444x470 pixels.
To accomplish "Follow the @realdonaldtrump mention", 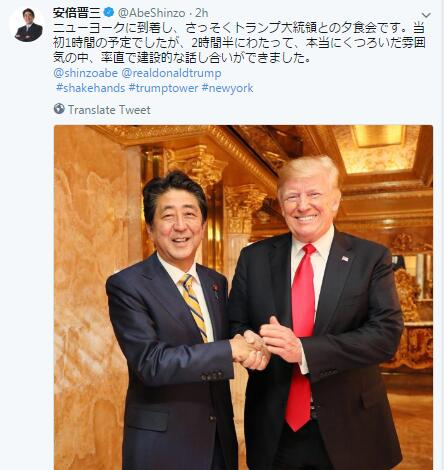I will [x=171, y=73].
